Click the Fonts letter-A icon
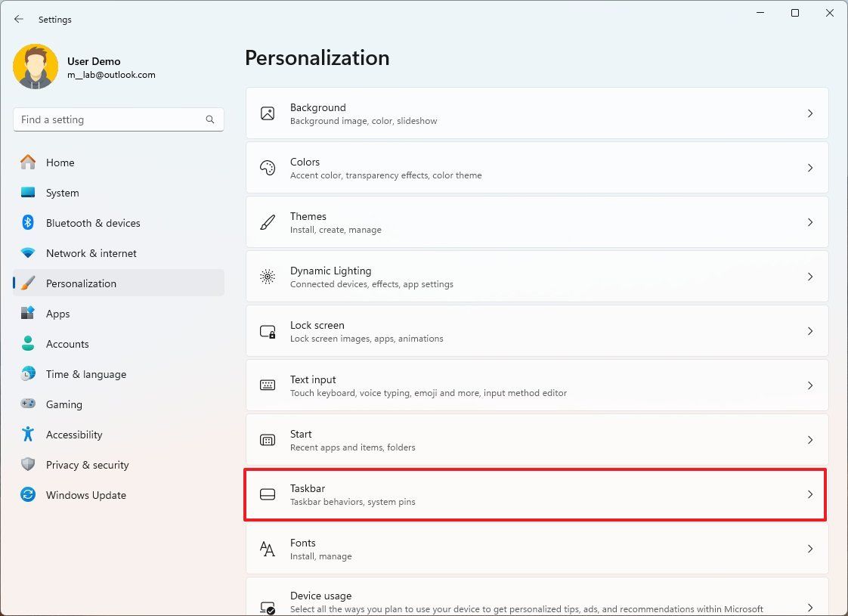This screenshot has width=848, height=616. pos(268,548)
